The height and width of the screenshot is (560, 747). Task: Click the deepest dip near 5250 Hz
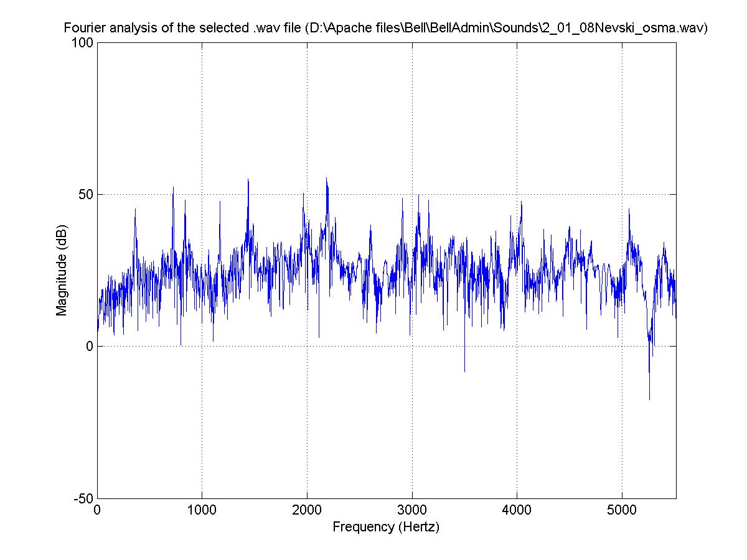pyautogui.click(x=649, y=398)
